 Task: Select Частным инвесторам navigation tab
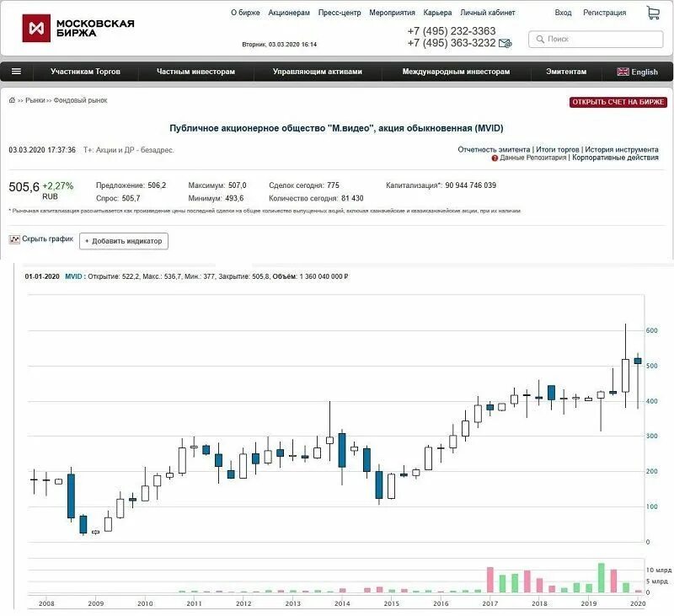tap(195, 72)
